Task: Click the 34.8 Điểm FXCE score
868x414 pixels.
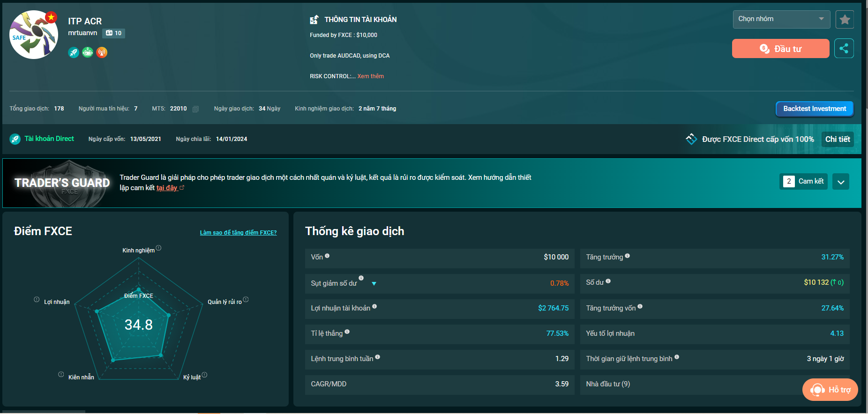Action: (x=139, y=325)
